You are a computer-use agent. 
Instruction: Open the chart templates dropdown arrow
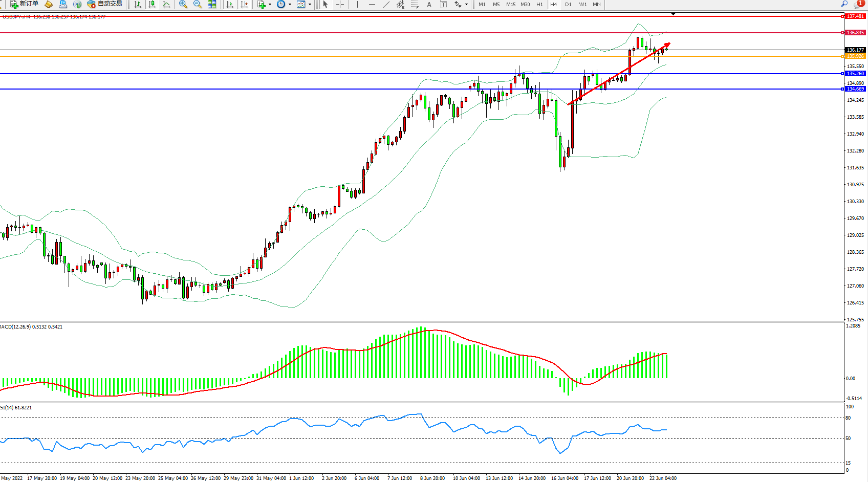310,4
